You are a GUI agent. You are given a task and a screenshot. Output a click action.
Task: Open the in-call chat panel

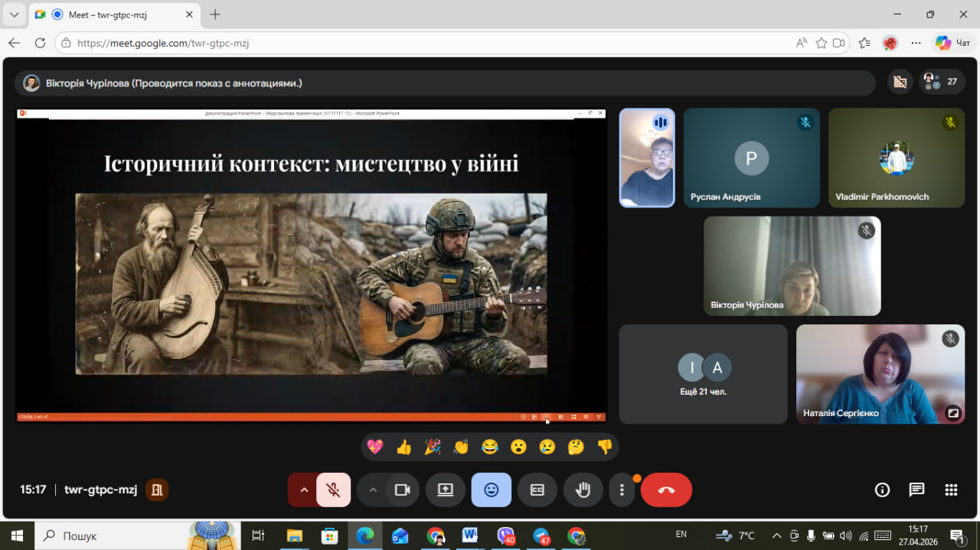point(916,490)
